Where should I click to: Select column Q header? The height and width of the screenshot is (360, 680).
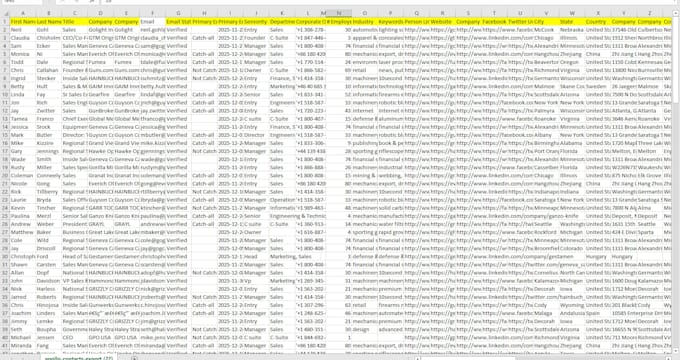pos(417,13)
